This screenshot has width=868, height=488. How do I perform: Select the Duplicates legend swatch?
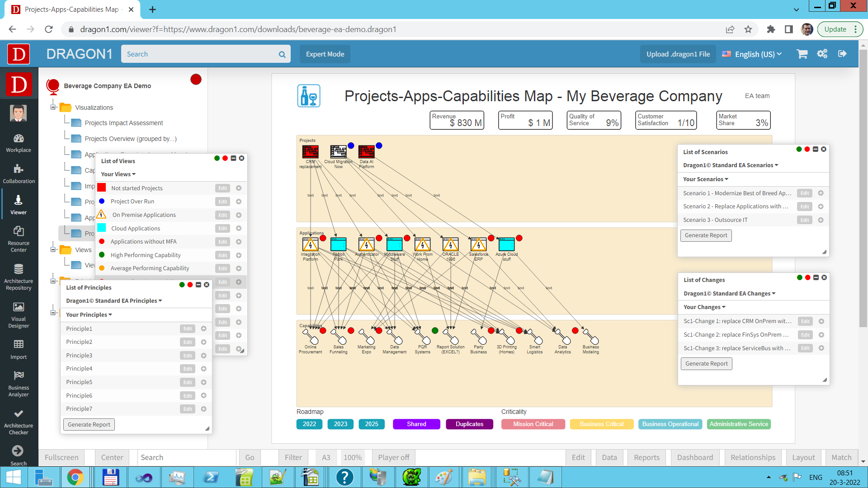tap(469, 424)
